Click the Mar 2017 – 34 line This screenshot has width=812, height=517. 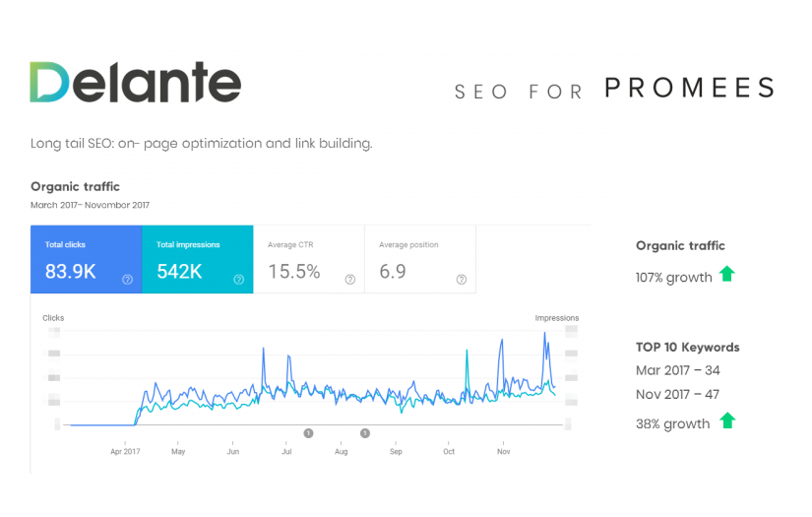(678, 370)
